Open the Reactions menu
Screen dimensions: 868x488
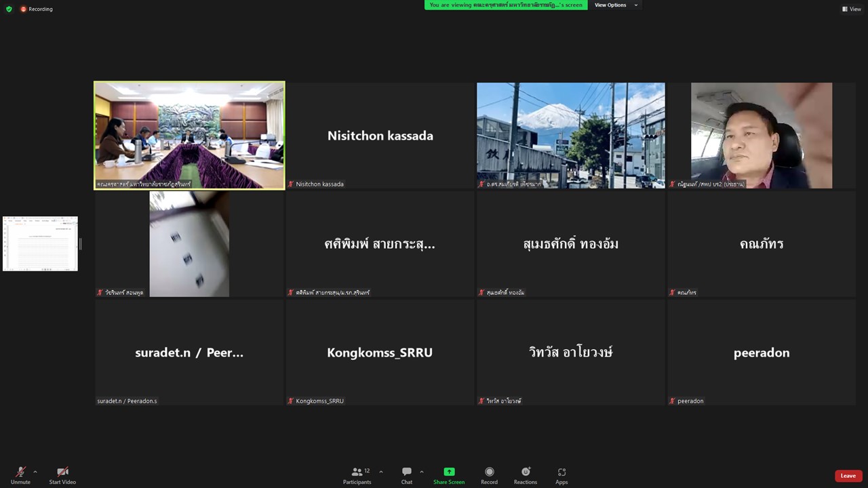pyautogui.click(x=525, y=475)
